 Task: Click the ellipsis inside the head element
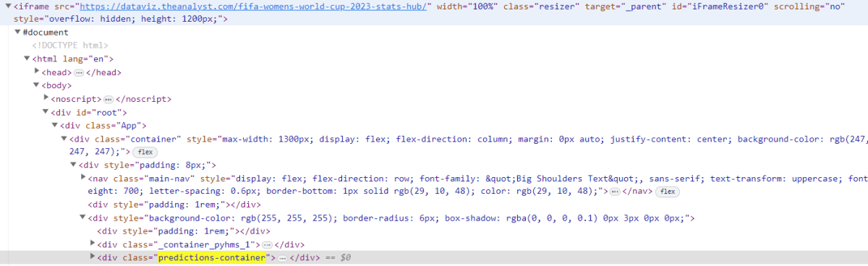(79, 72)
